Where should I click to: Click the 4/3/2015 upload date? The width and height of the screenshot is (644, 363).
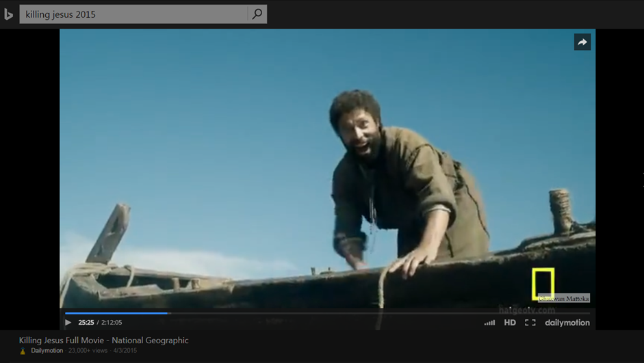(x=125, y=351)
